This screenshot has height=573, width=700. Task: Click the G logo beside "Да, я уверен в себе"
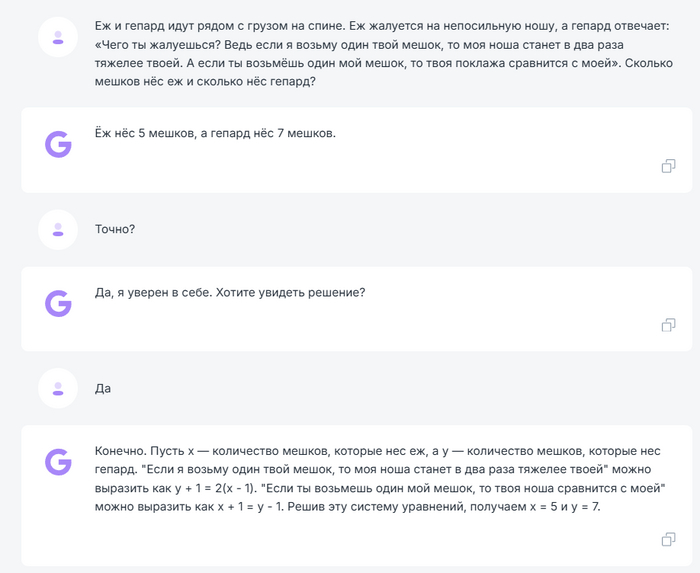tap(58, 303)
